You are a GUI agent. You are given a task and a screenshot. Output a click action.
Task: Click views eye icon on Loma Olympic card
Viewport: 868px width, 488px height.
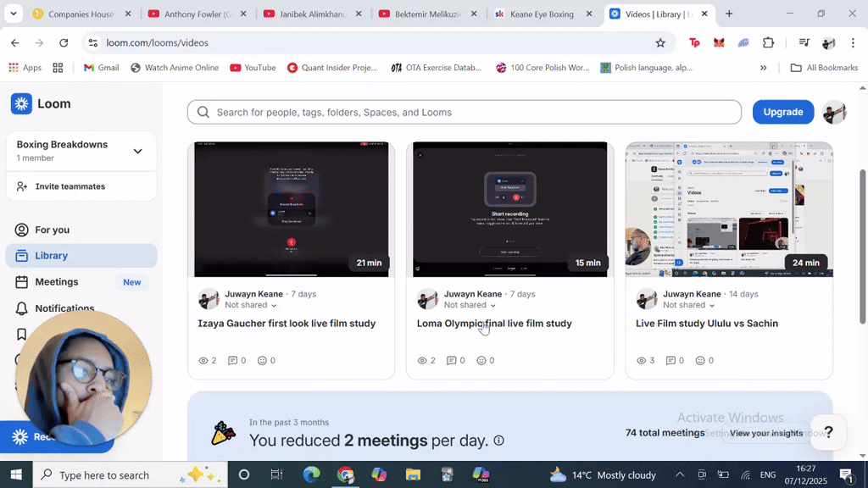(422, 360)
